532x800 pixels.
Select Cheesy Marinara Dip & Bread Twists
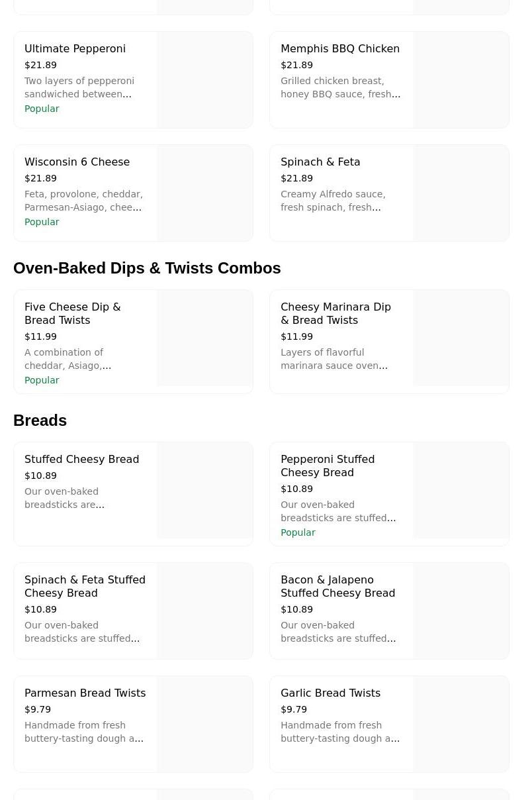(x=335, y=313)
